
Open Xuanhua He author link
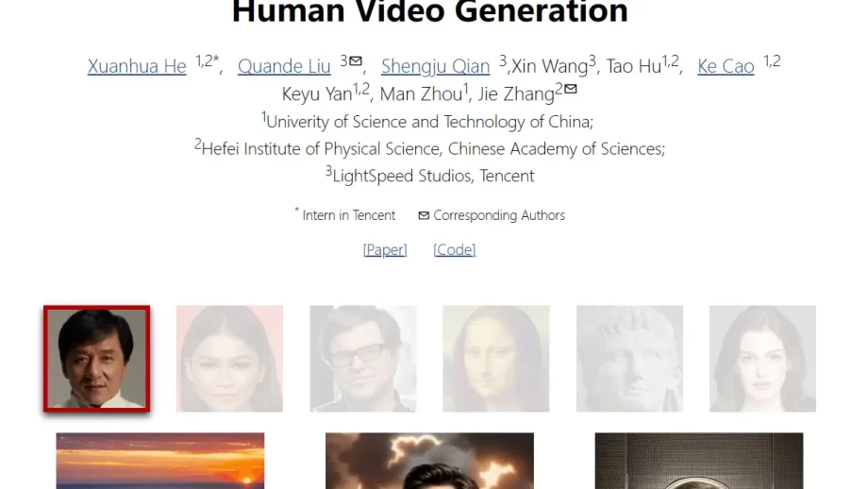click(137, 66)
